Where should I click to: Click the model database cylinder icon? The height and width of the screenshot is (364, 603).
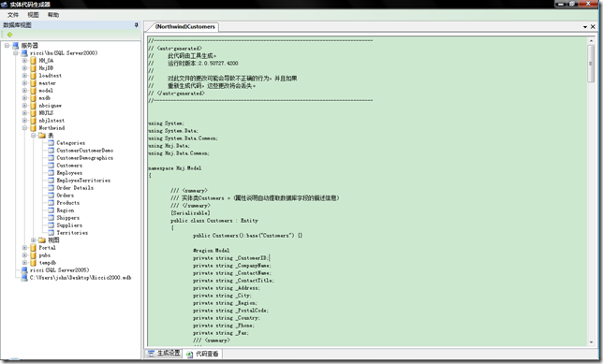[x=34, y=91]
